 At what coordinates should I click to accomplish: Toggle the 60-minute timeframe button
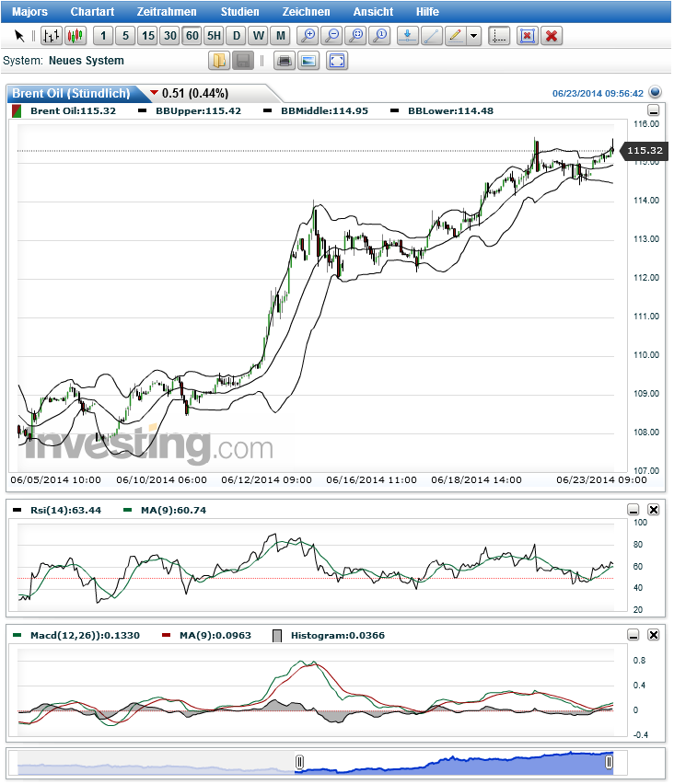click(192, 36)
